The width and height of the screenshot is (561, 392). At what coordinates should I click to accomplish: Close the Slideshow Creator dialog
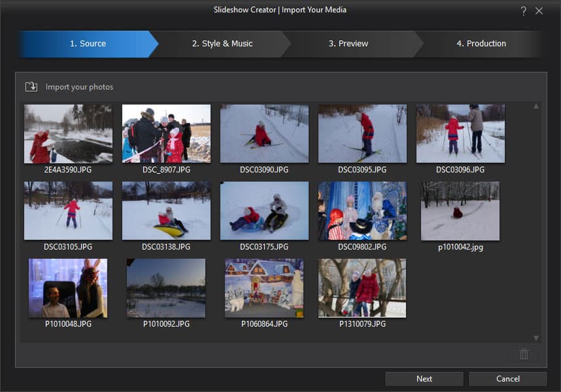click(x=539, y=10)
